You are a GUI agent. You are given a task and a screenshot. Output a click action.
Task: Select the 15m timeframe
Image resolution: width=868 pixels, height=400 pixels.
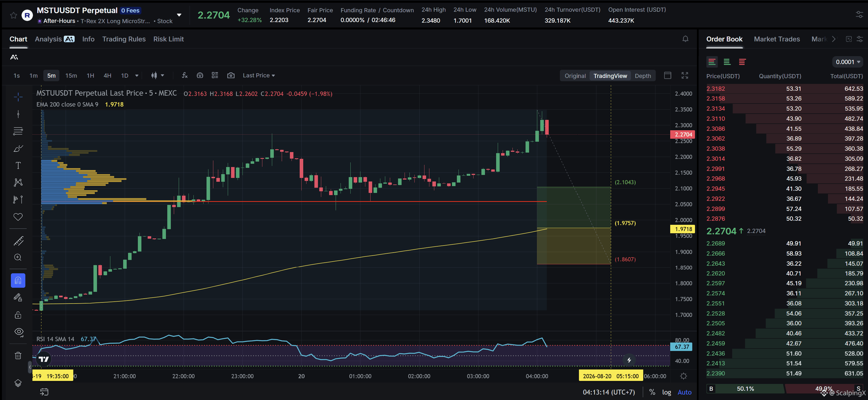click(x=71, y=75)
